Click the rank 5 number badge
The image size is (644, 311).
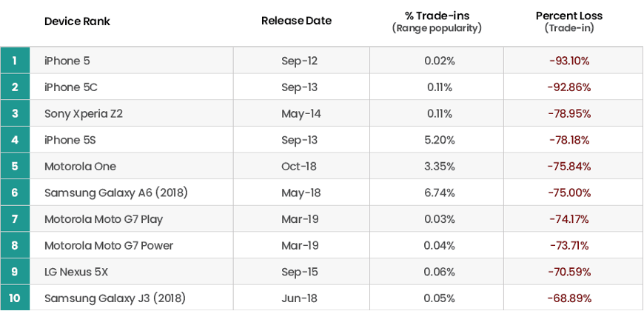click(15, 167)
